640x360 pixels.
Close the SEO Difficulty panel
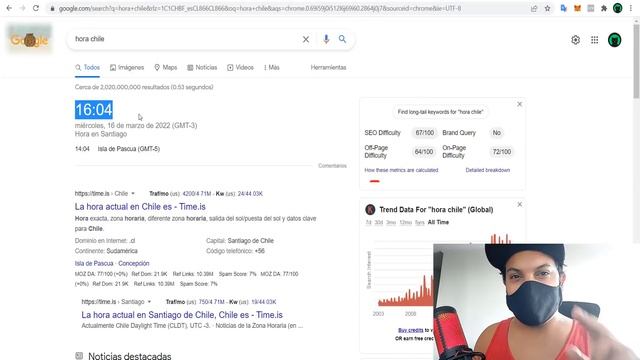click(x=520, y=104)
